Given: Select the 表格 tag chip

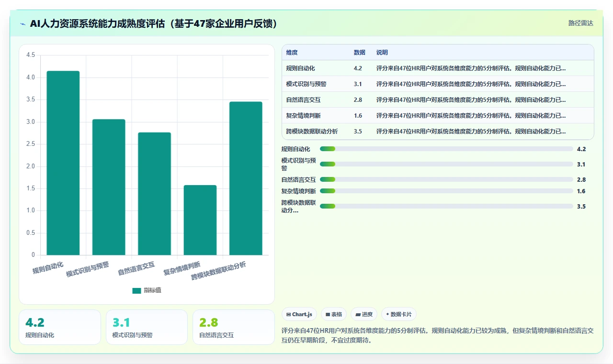Looking at the screenshot, I should pos(334,314).
